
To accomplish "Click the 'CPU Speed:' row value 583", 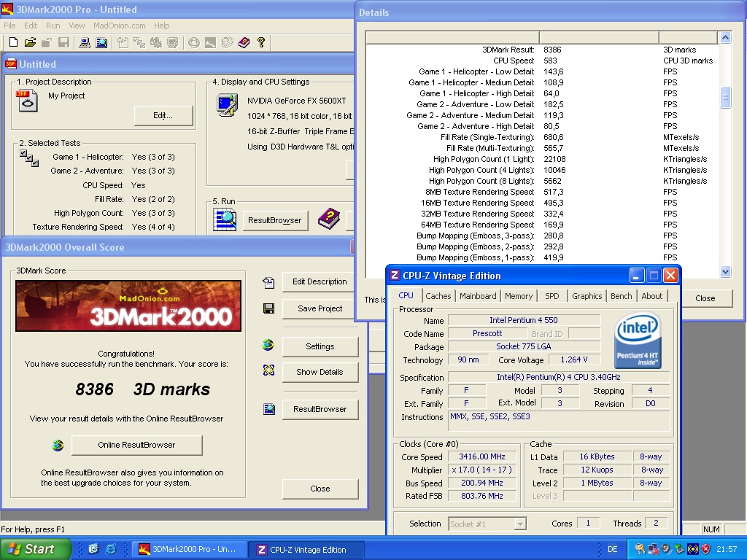I will coord(550,61).
